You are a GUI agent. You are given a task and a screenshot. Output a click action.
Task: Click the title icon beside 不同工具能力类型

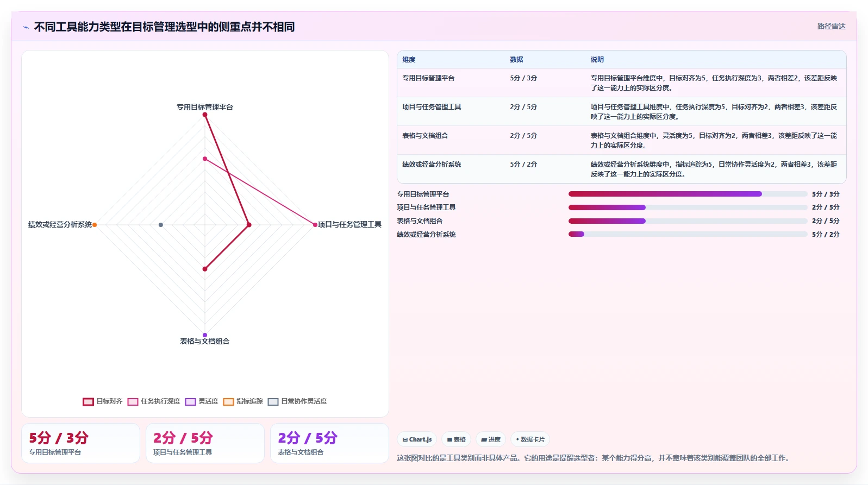coord(26,27)
